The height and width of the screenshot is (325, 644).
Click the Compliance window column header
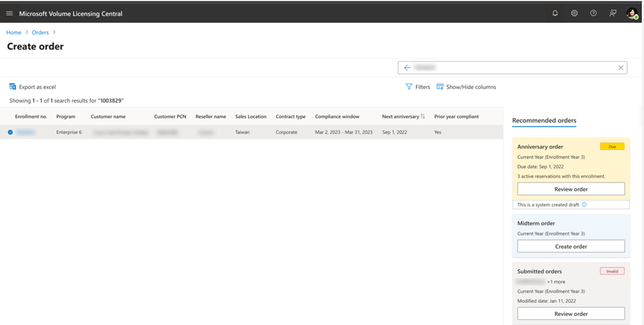[337, 116]
